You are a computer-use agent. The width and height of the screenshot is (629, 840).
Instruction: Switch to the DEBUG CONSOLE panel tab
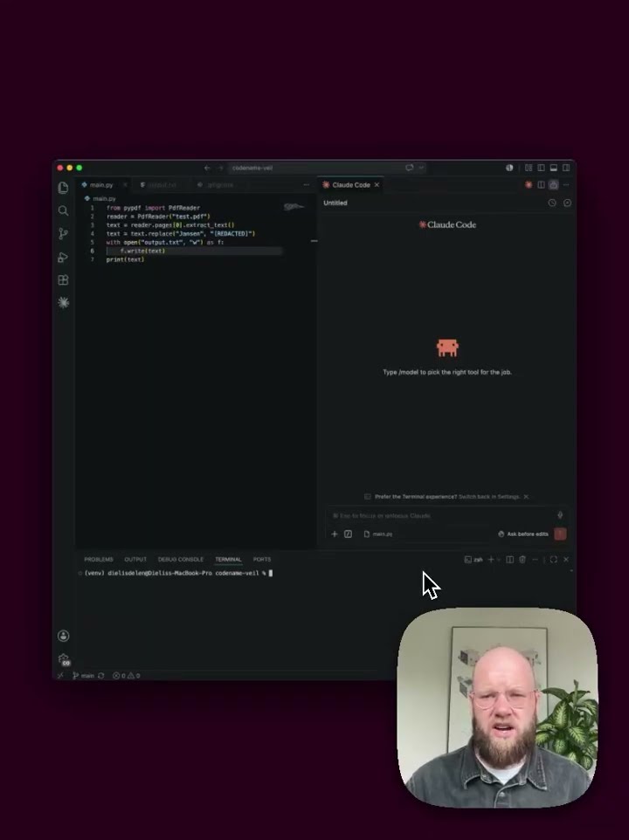pos(181,560)
